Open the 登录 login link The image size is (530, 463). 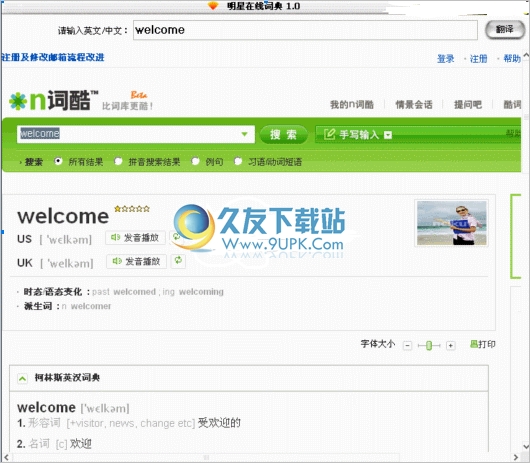pos(445,59)
